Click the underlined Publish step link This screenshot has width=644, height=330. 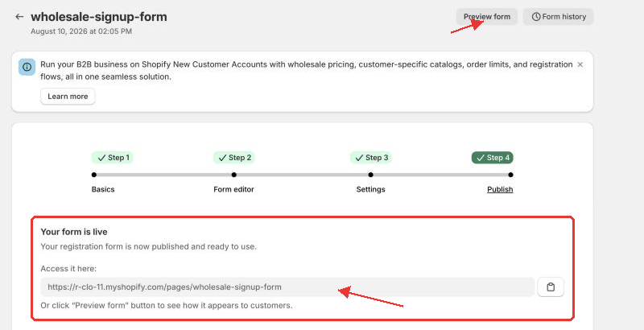[500, 189]
